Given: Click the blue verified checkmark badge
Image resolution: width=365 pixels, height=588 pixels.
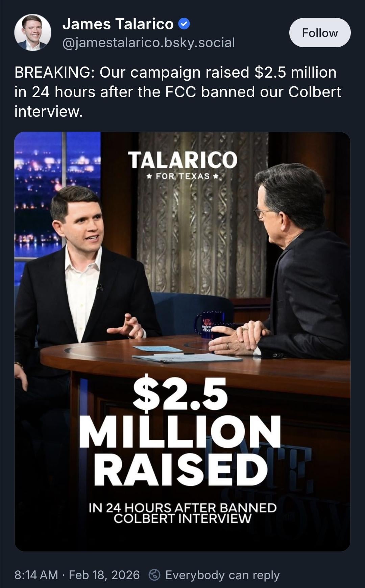Looking at the screenshot, I should coord(184,24).
